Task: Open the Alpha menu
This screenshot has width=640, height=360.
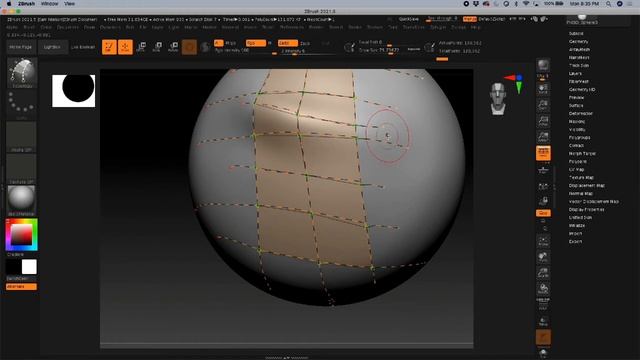Action: [12, 27]
